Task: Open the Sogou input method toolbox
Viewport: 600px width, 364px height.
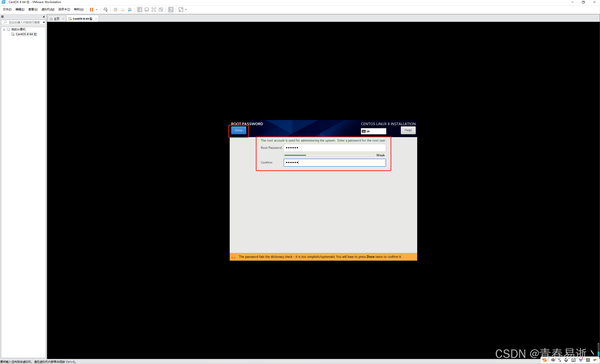Action: pos(588,360)
